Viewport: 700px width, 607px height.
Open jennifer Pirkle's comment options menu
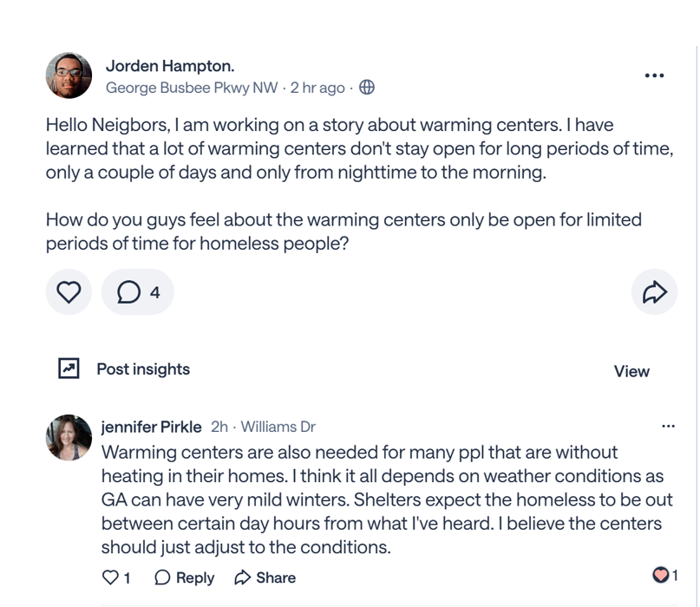coord(668,426)
